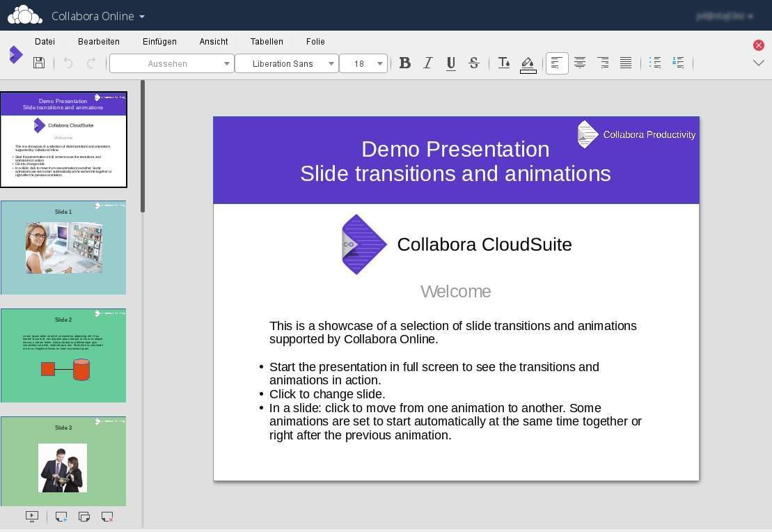Toggle bold text formatting
Screen dimensions: 772x532
pos(404,63)
